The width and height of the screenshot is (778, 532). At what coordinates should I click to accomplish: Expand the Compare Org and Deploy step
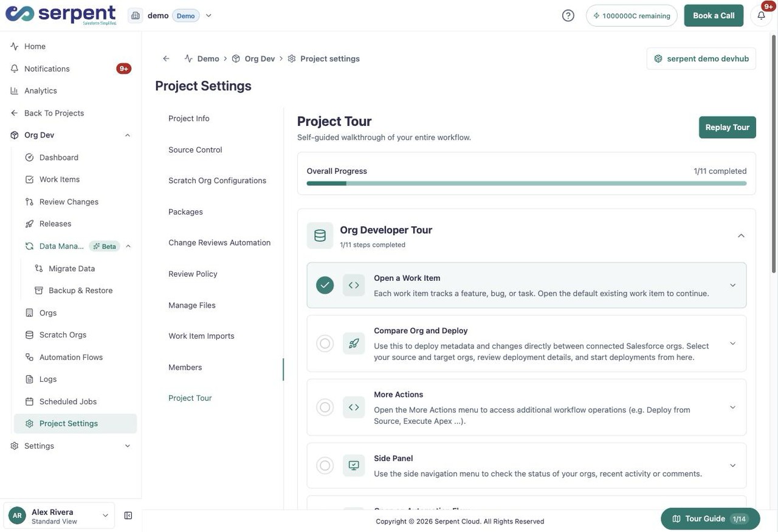732,344
